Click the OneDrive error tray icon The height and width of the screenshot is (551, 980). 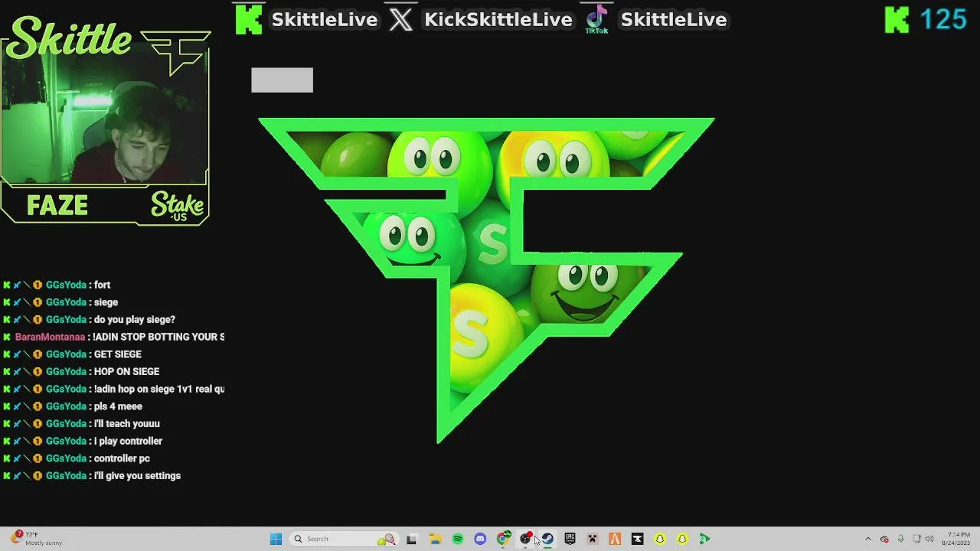[885, 539]
